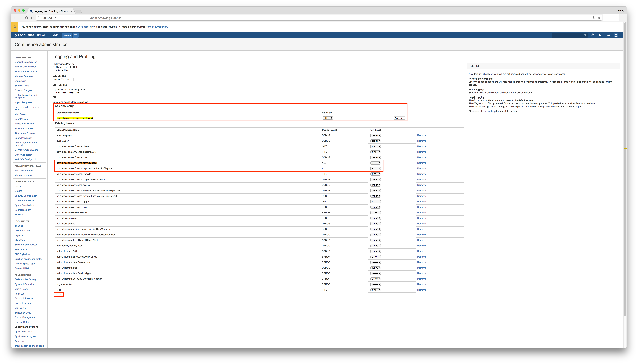Click the browser address bar URL
The image size is (638, 364).
click(x=106, y=18)
